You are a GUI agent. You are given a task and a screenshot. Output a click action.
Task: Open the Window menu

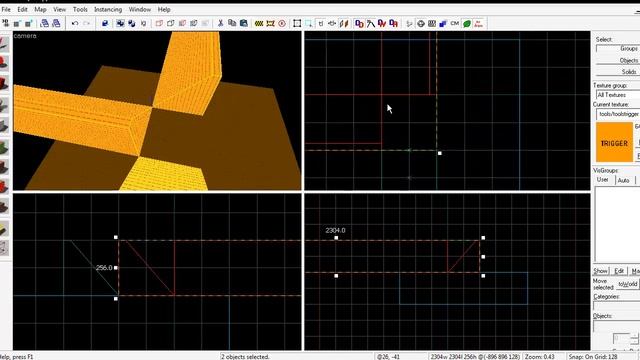(140, 9)
